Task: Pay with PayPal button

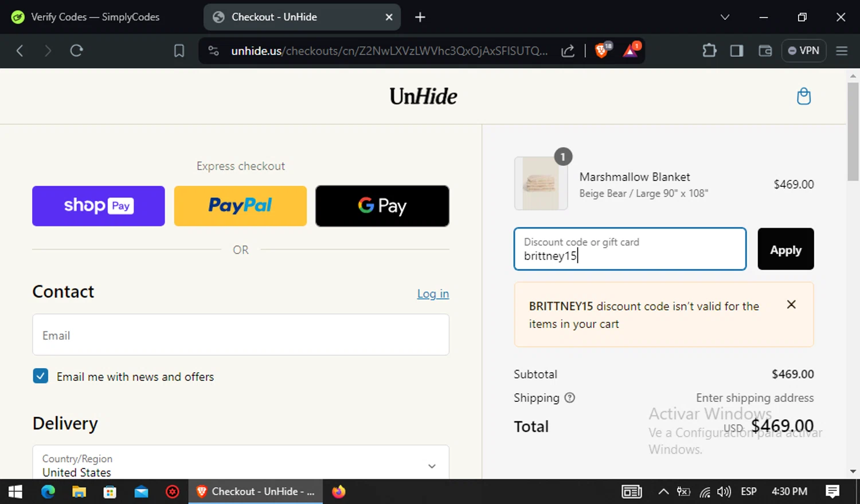Action: 240,206
